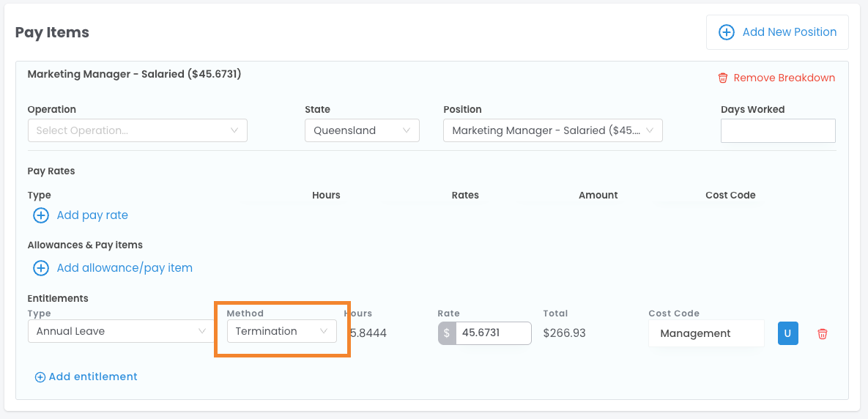Click the plus icon in Add New Position

click(726, 32)
